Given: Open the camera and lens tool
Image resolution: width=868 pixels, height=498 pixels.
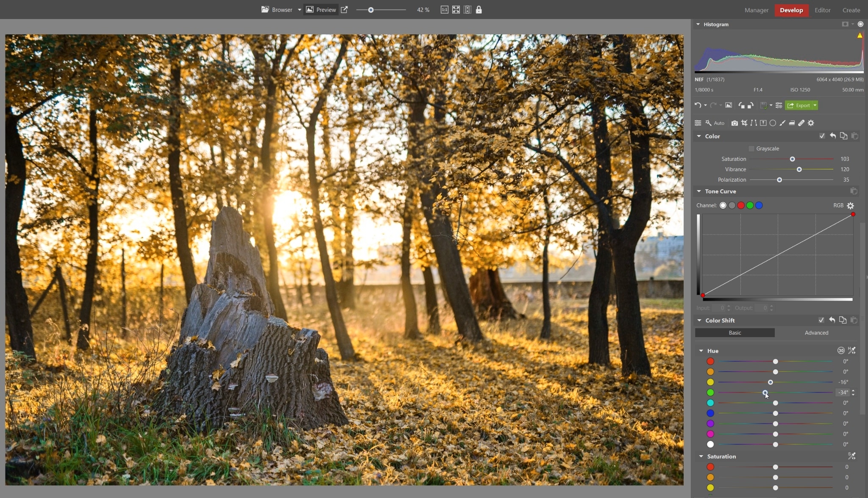Looking at the screenshot, I should pyautogui.click(x=734, y=123).
